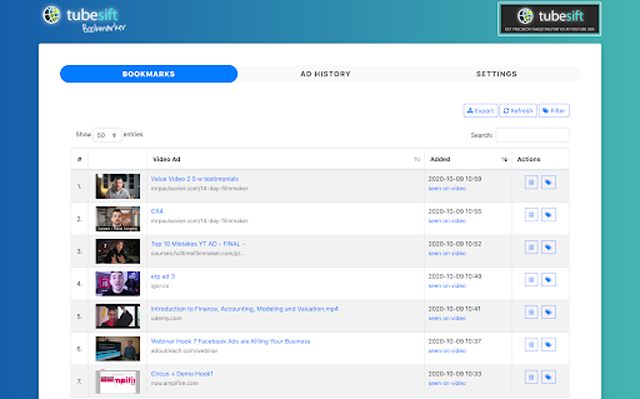
Task: Tag the etp ad 3 bookmark
Action: (x=548, y=279)
